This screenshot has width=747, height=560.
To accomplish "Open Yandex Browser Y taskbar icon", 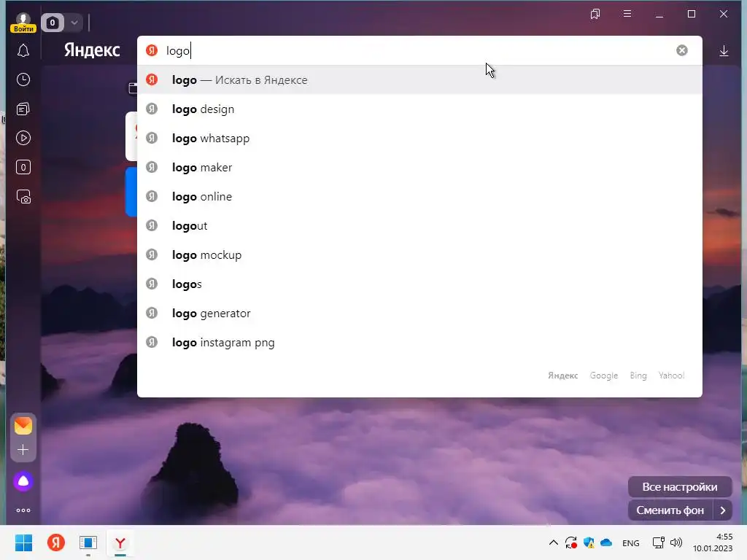I will click(x=120, y=542).
